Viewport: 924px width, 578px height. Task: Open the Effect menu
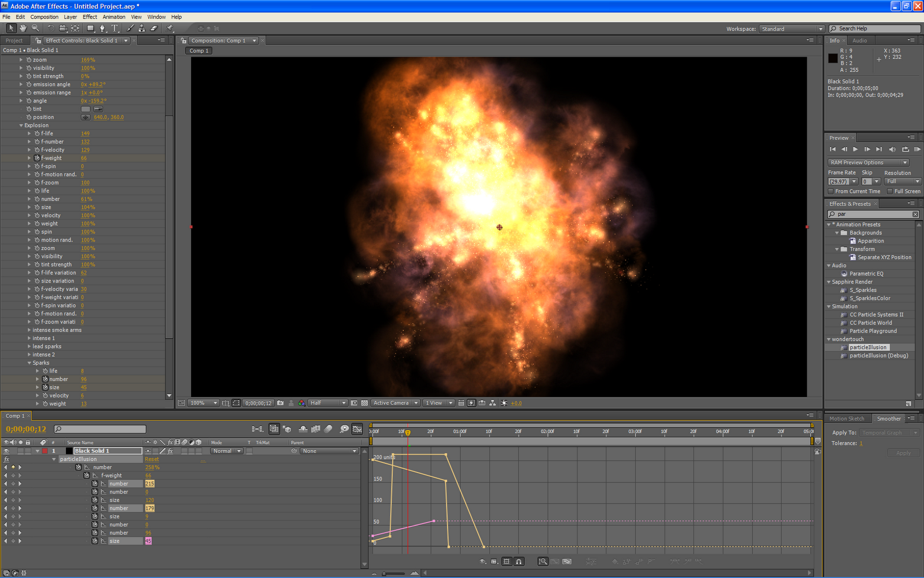coord(90,17)
